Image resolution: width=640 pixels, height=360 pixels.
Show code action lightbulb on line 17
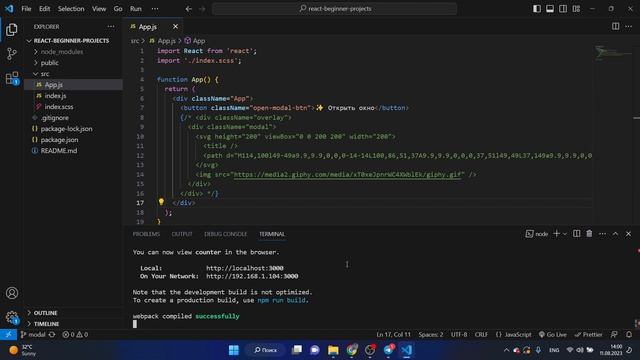[161, 202]
